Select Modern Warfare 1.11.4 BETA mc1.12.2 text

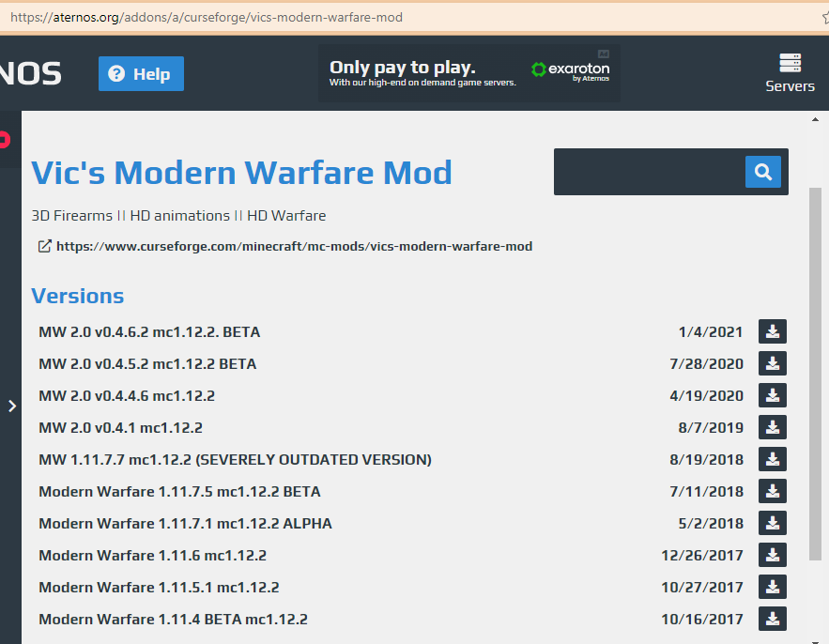(174, 620)
